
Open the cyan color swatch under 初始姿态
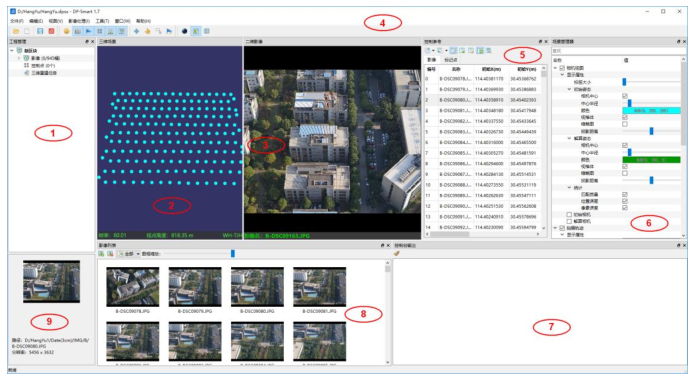click(651, 110)
